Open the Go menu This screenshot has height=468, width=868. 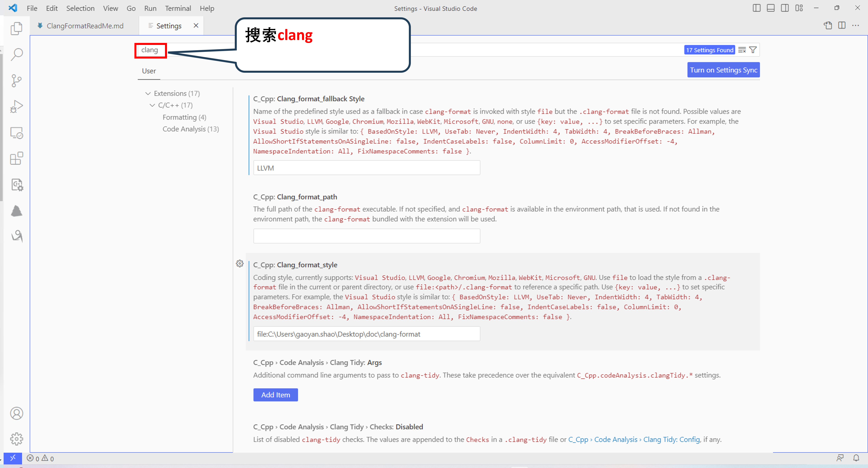tap(131, 8)
